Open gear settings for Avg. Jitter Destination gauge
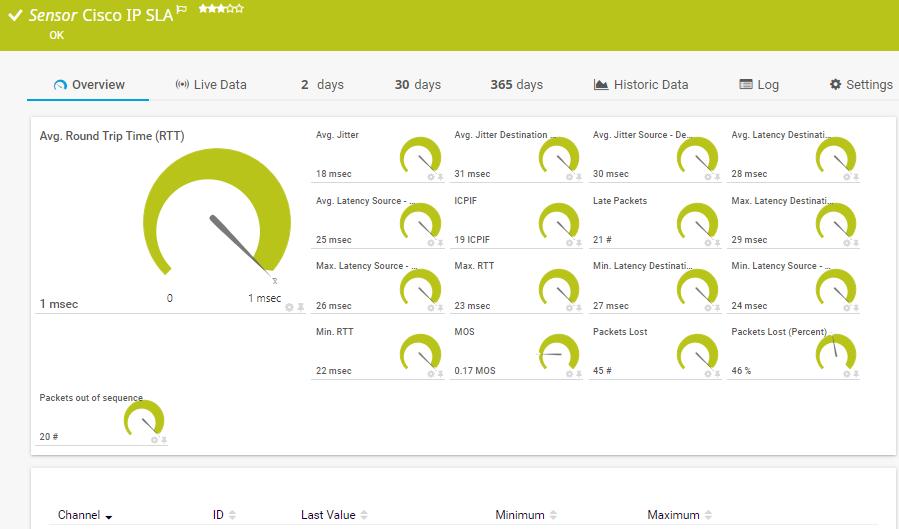The image size is (899, 529). coord(570,177)
